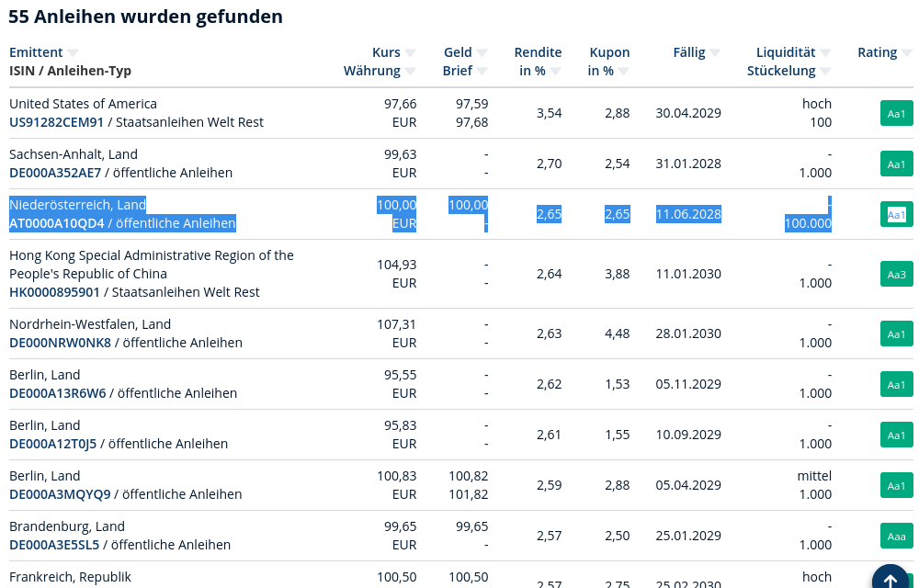
Task: Sort table by Stückelung arrow
Action: pyautogui.click(x=825, y=72)
